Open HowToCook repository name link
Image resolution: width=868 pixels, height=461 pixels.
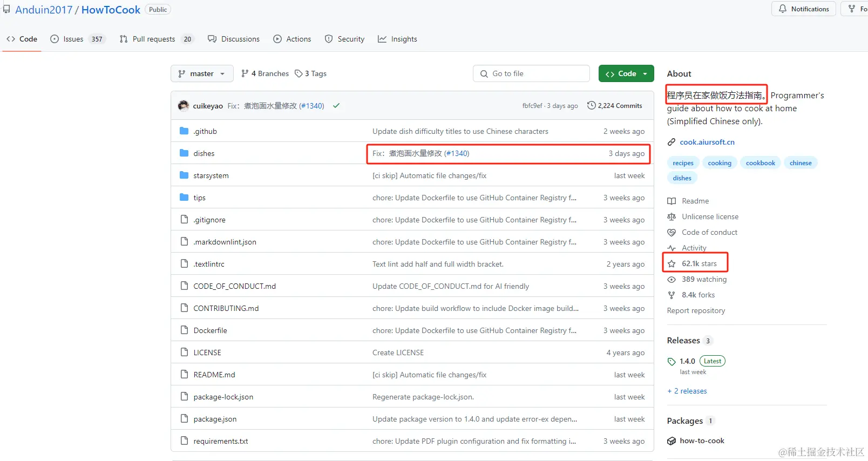(111, 10)
